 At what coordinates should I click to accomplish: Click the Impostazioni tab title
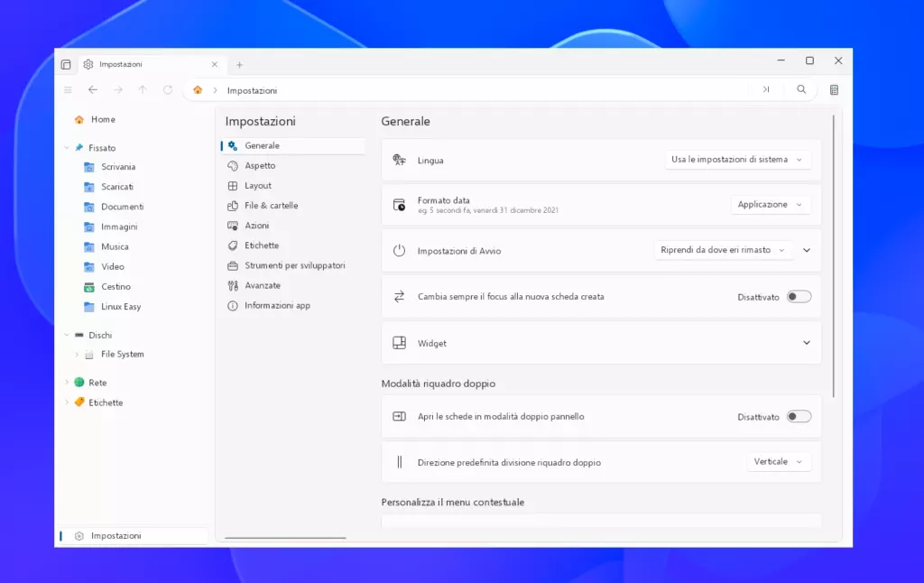121,64
